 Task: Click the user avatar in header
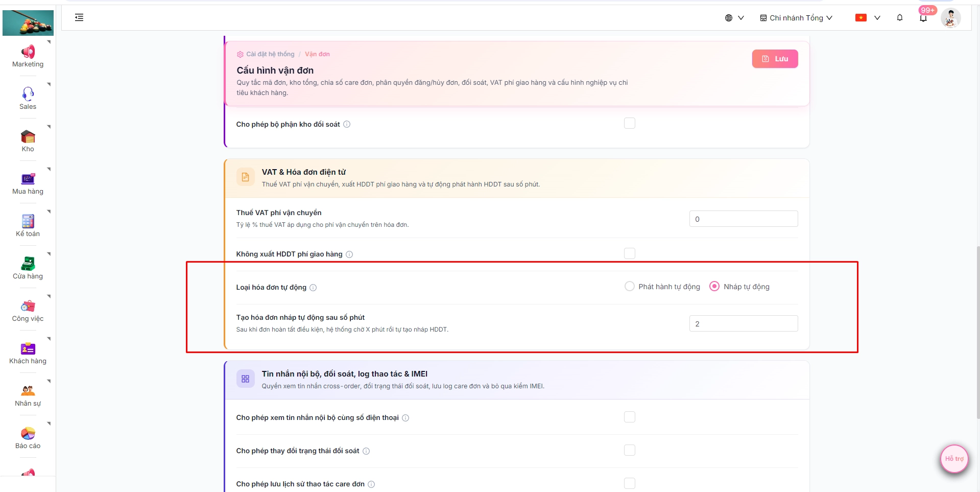coord(950,18)
